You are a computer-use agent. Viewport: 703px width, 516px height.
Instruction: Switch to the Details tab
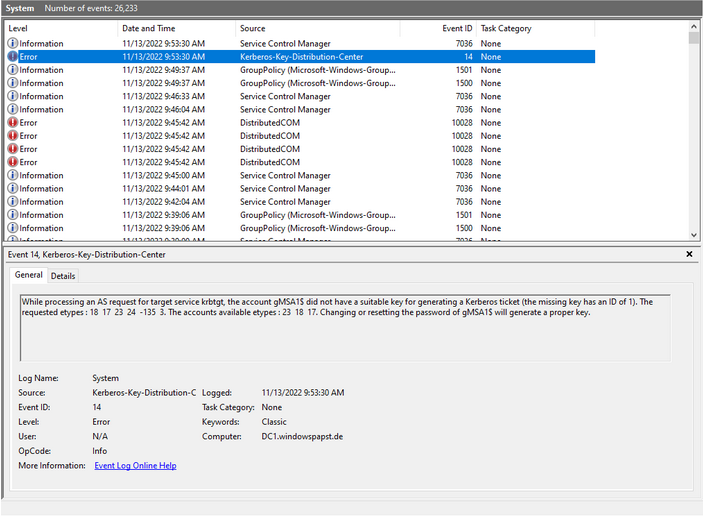coord(63,276)
